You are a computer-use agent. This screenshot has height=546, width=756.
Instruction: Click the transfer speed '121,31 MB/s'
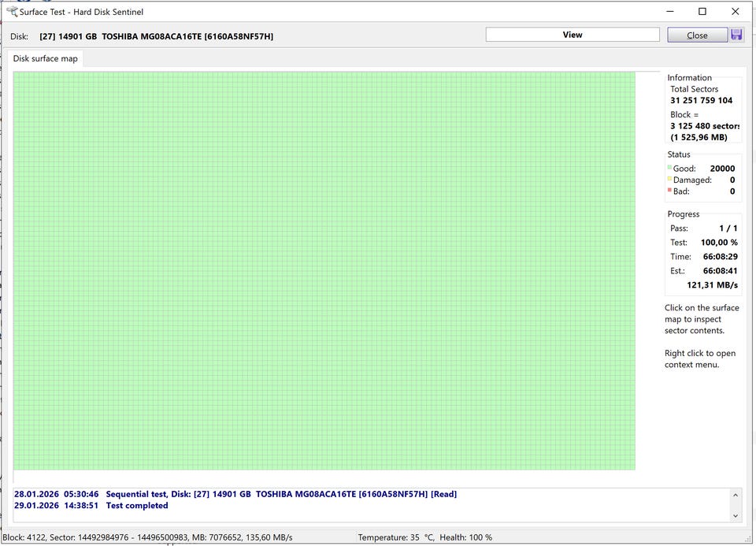712,285
